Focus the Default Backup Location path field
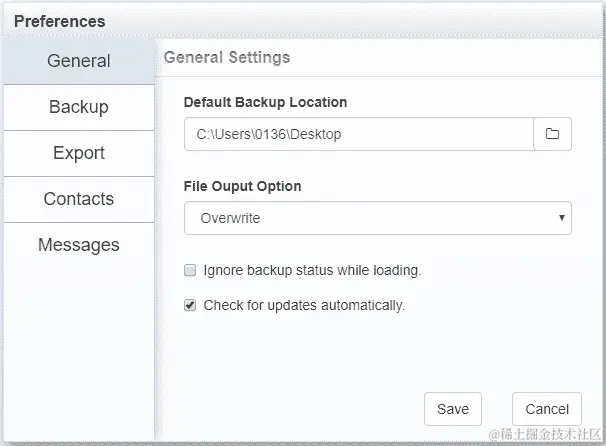This screenshot has height=446, width=606. coord(358,134)
